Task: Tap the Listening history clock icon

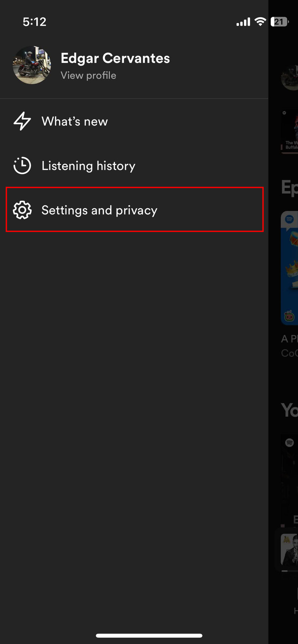Action: click(x=22, y=165)
